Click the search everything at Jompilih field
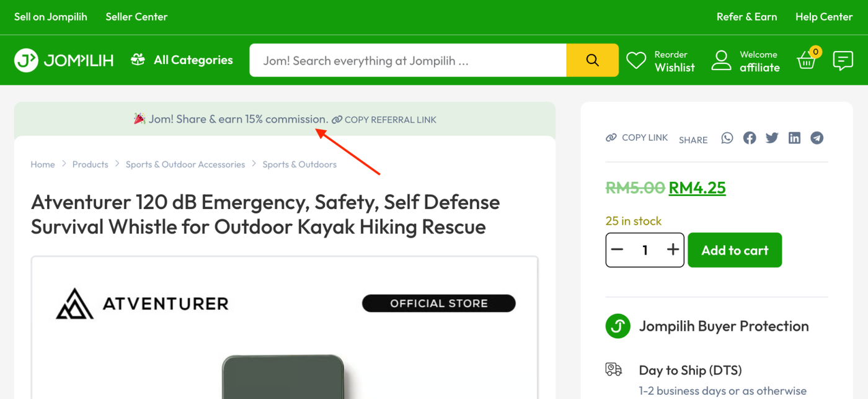This screenshot has width=868, height=399. 408,60
